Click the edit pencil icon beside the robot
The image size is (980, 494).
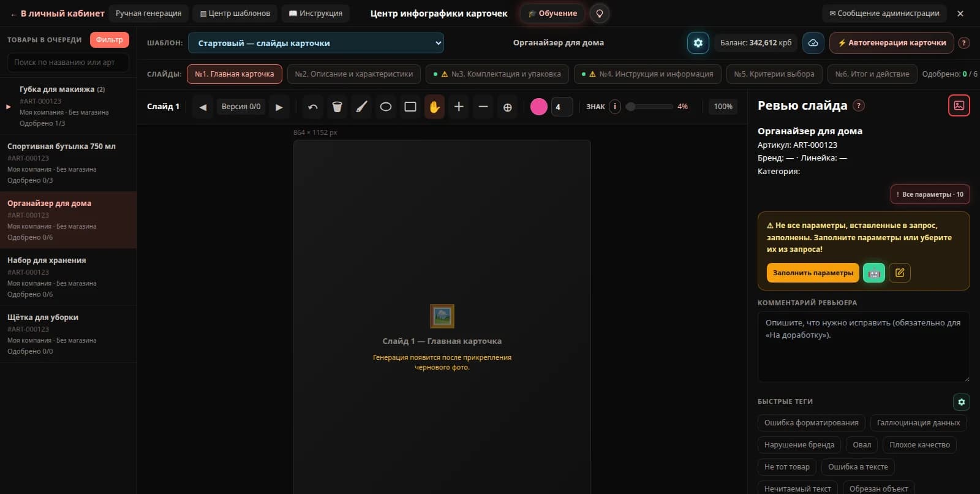coord(900,273)
